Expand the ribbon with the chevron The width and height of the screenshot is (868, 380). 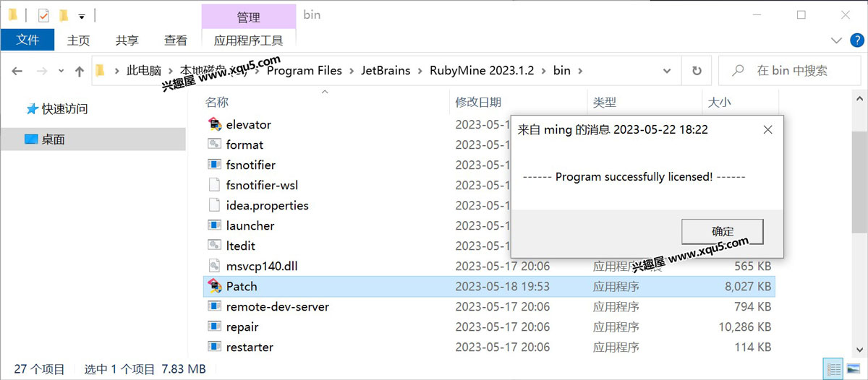click(836, 40)
